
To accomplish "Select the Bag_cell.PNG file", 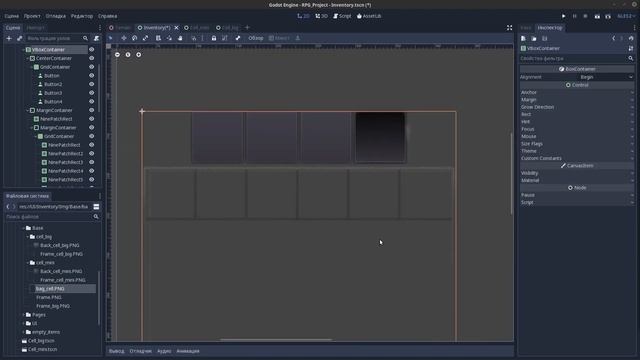I will coord(50,289).
